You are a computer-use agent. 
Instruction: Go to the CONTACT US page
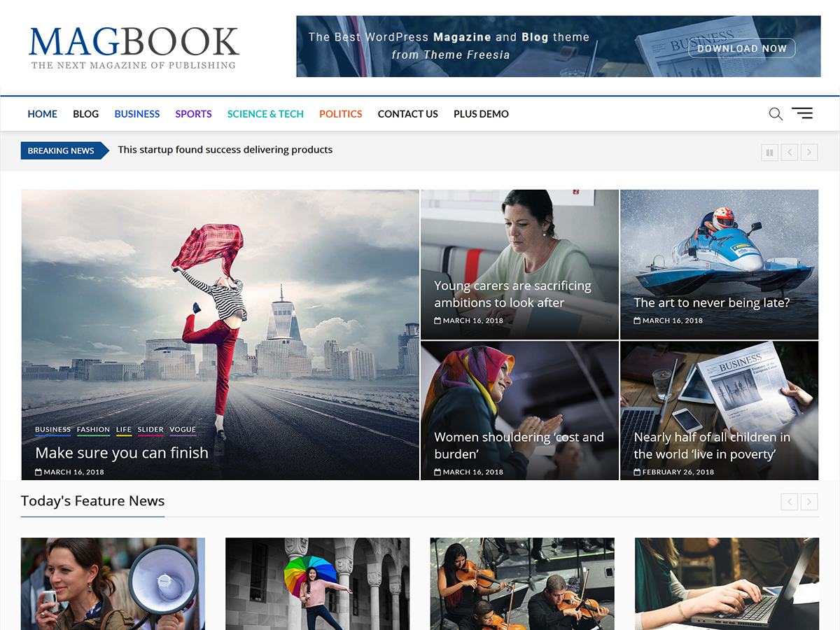(407, 113)
